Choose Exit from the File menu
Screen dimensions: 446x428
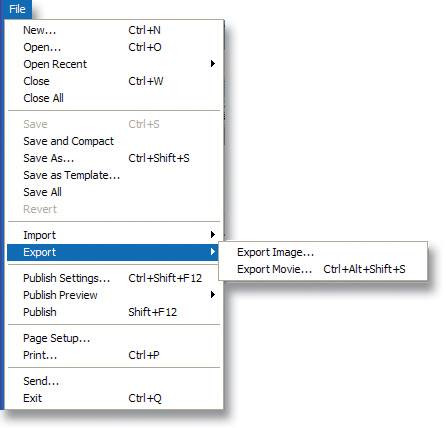(114, 398)
